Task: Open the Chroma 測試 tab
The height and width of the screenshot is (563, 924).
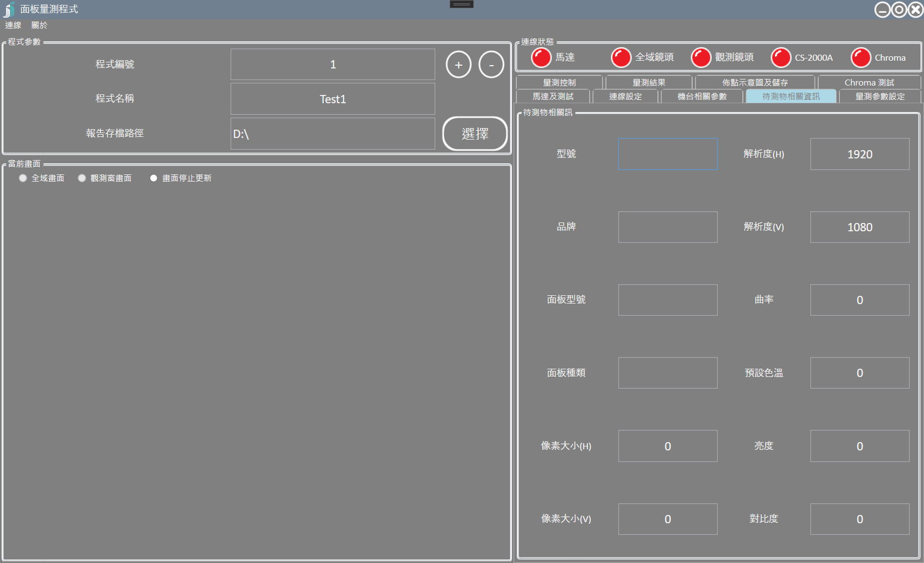Action: pos(869,82)
